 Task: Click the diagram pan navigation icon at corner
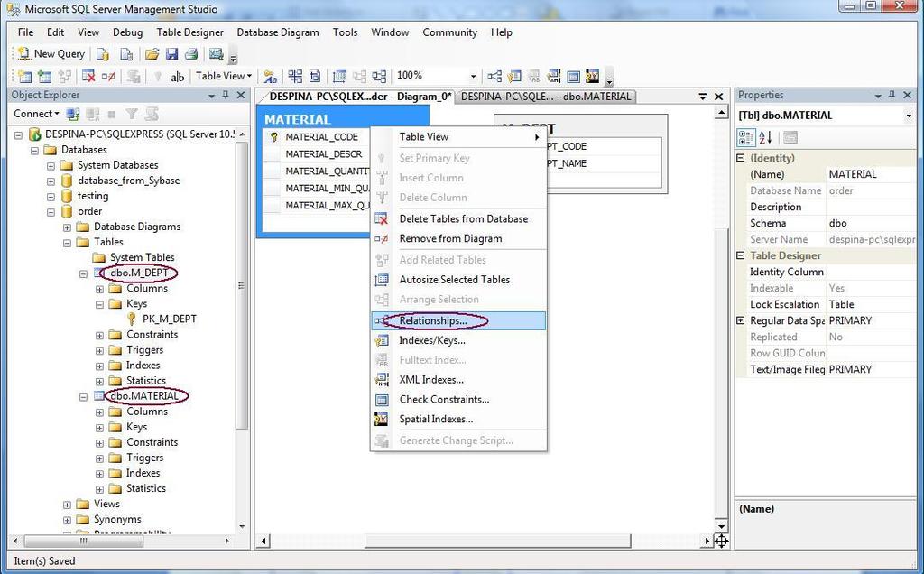(x=721, y=541)
